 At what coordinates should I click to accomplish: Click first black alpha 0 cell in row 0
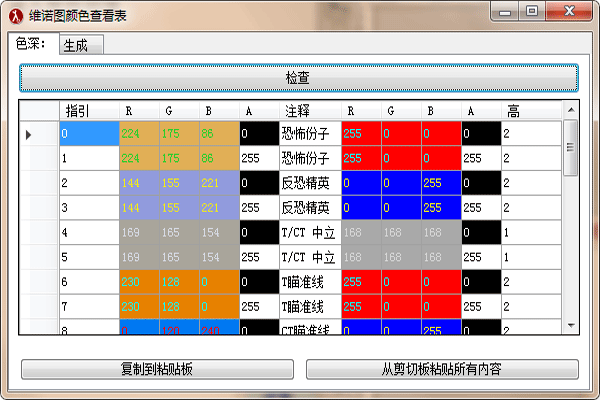[259, 134]
